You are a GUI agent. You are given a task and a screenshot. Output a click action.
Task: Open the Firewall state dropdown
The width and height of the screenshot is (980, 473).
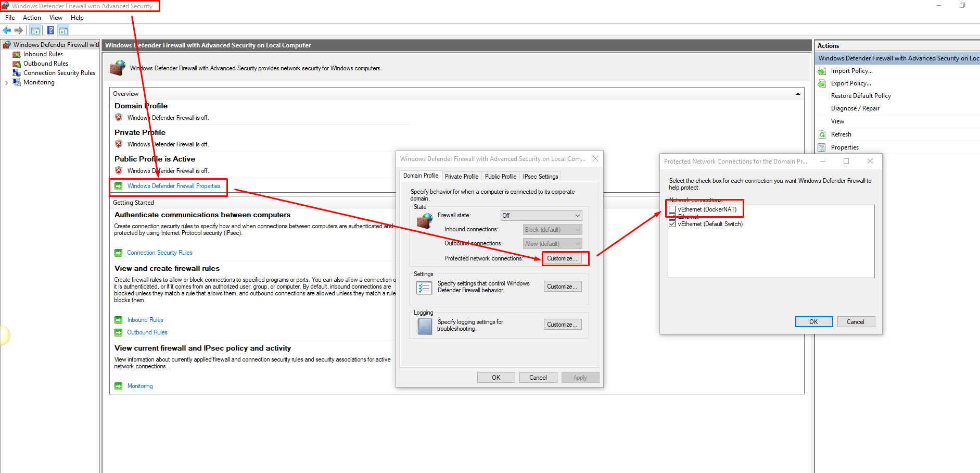(x=541, y=216)
